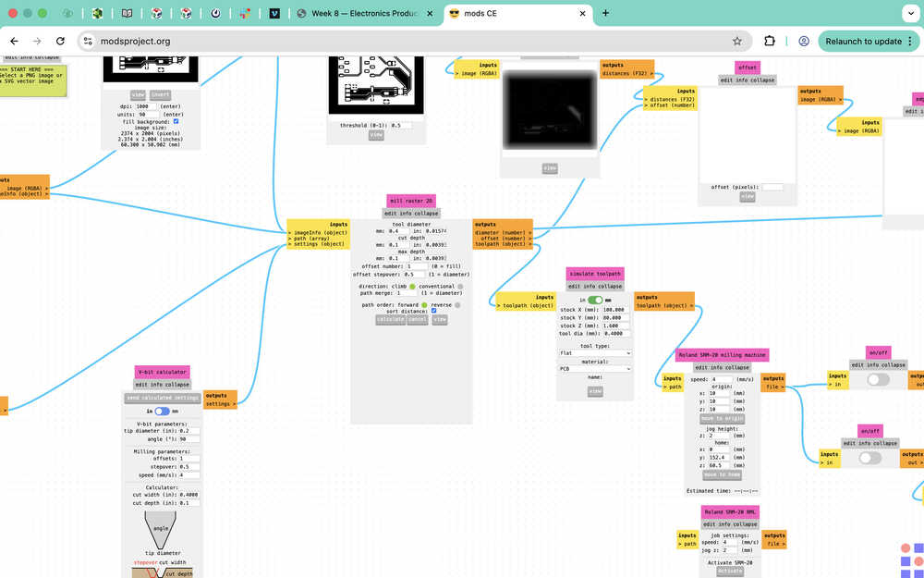Viewport: 924px width, 578px height.
Task: Switch to the dark V-logo tab
Action: [x=274, y=13]
